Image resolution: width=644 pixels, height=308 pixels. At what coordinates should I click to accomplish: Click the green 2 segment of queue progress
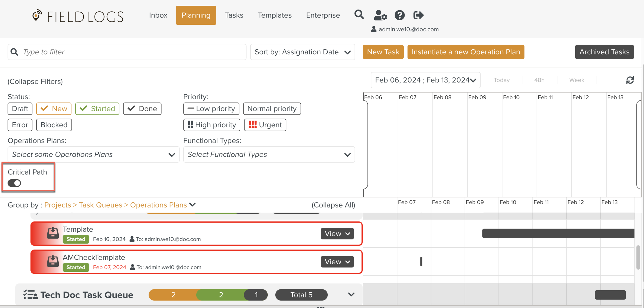[221, 295]
